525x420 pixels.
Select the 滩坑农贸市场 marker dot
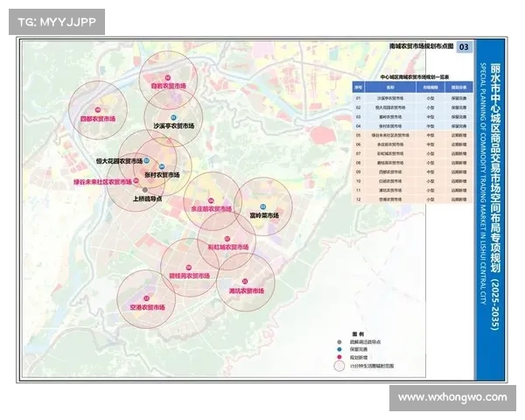[x=246, y=281]
